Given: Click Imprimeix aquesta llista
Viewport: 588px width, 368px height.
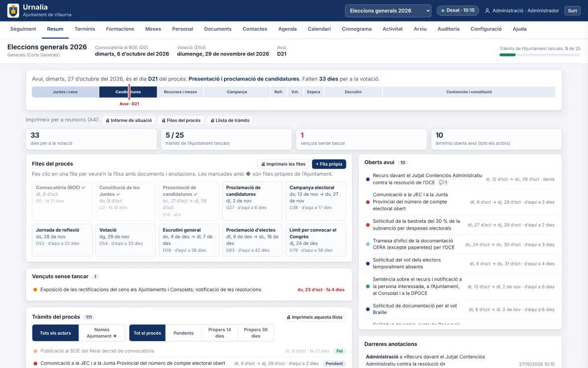Looking at the screenshot, I should (314, 317).
